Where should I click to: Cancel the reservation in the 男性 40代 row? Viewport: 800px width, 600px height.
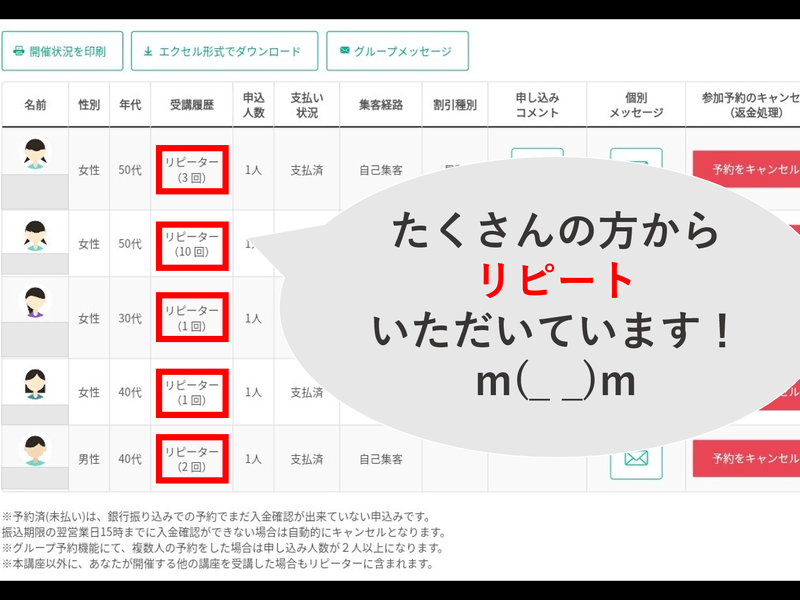tap(745, 458)
